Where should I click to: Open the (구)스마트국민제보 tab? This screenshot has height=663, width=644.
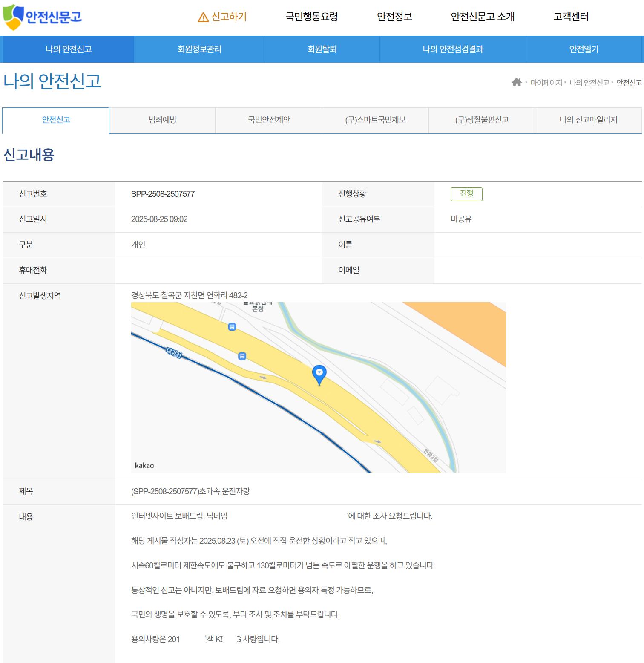(375, 120)
